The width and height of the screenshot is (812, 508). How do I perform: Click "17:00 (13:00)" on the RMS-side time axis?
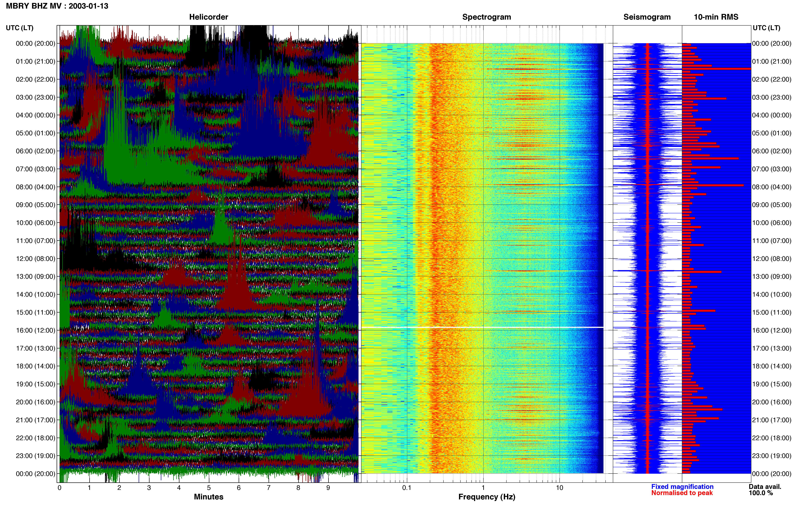(772, 348)
